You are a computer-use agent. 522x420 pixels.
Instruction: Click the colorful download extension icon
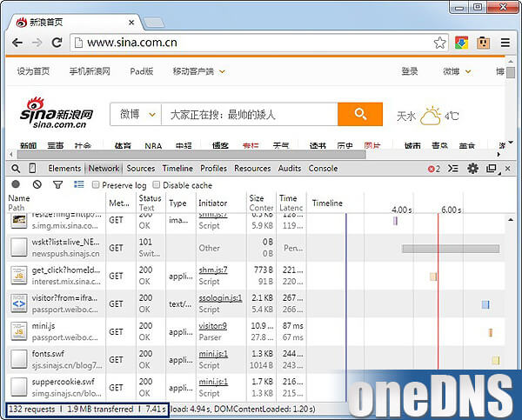click(461, 43)
